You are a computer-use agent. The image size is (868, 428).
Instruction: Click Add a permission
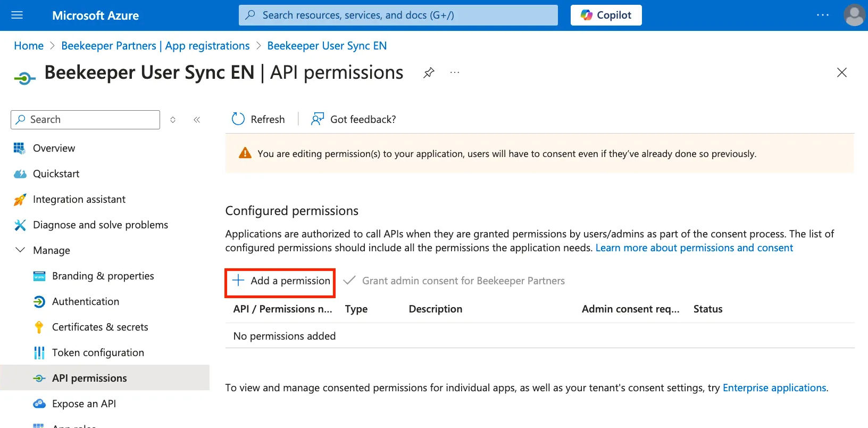[x=280, y=281]
